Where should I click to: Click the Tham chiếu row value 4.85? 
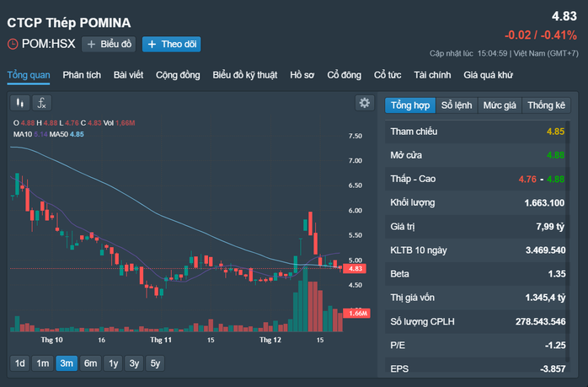(555, 132)
